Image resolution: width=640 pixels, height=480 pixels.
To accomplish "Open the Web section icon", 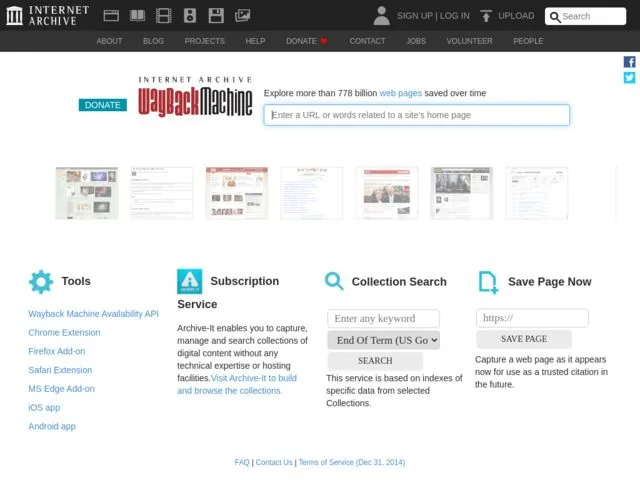I will click(111, 16).
